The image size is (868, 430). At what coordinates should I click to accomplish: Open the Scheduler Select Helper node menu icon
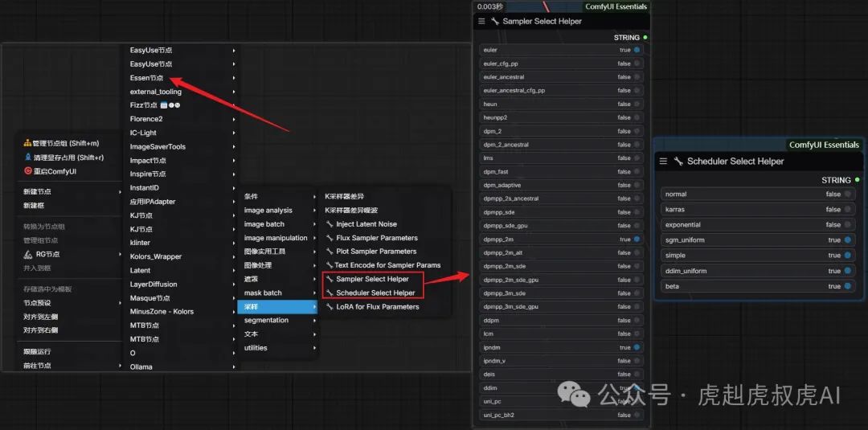663,162
